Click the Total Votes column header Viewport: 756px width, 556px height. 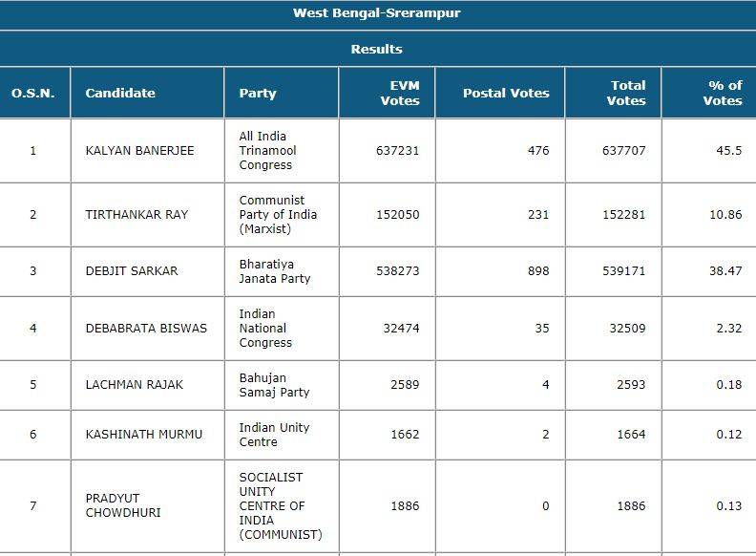626,93
